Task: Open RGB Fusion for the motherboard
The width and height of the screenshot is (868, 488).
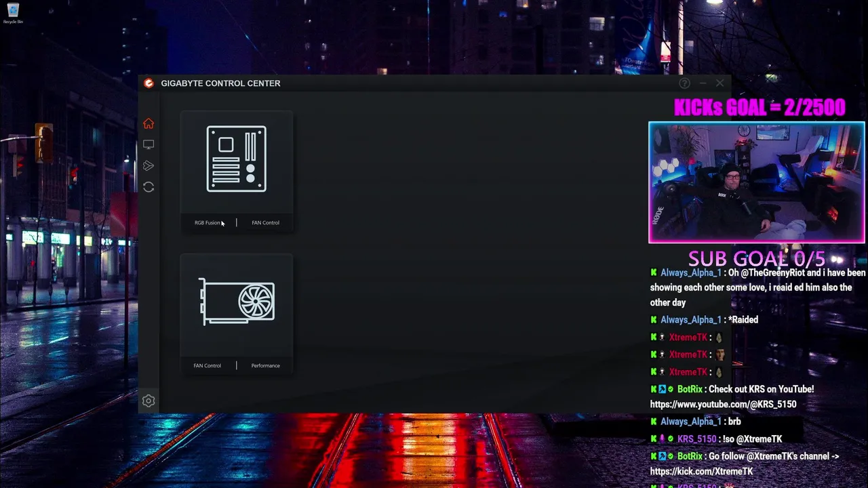Action: pos(208,222)
